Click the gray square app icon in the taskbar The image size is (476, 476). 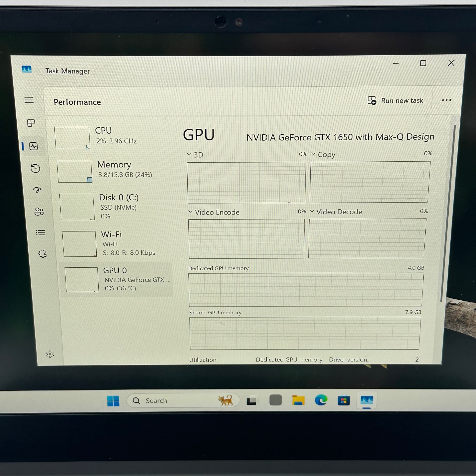click(275, 400)
